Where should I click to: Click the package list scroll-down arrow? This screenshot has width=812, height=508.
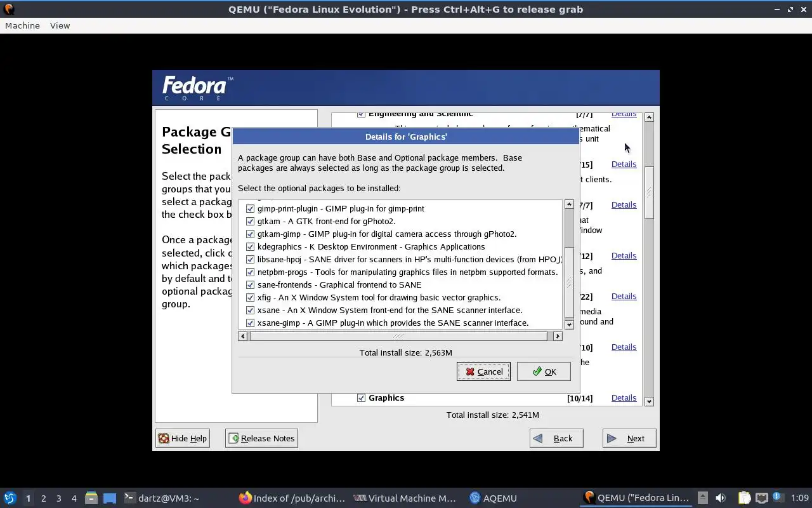(x=569, y=324)
